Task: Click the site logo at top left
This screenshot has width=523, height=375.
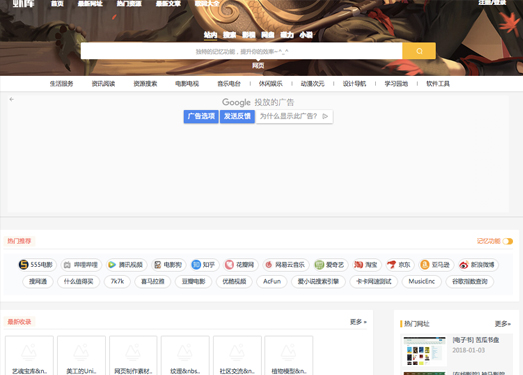Action: coord(23,3)
